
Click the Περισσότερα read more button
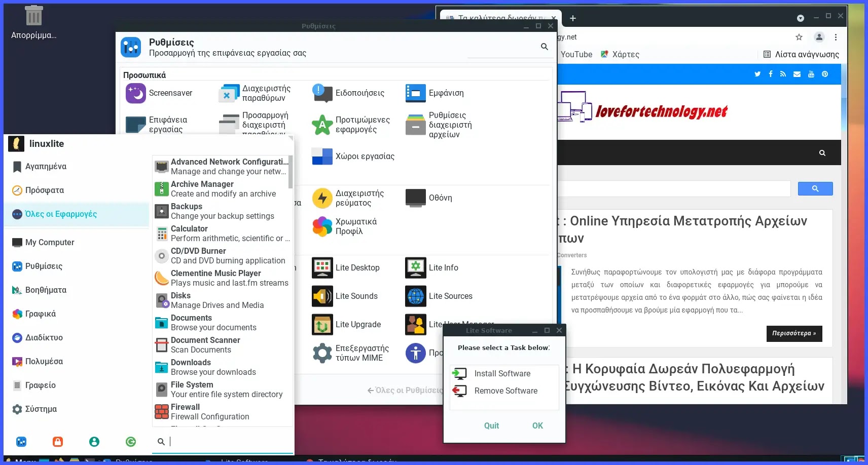[x=794, y=333]
